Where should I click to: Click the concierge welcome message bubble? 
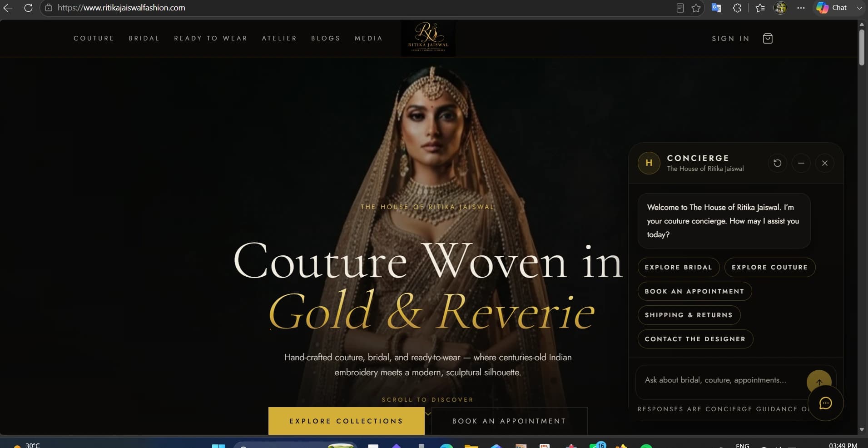point(724,221)
